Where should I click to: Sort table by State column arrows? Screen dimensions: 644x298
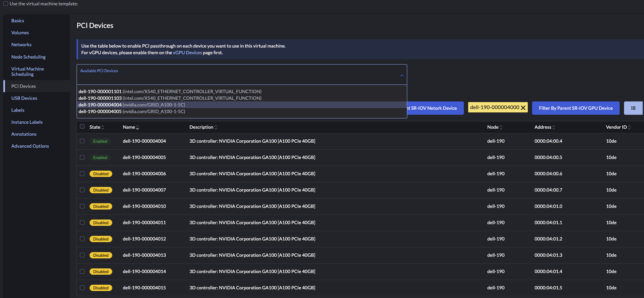click(x=103, y=127)
